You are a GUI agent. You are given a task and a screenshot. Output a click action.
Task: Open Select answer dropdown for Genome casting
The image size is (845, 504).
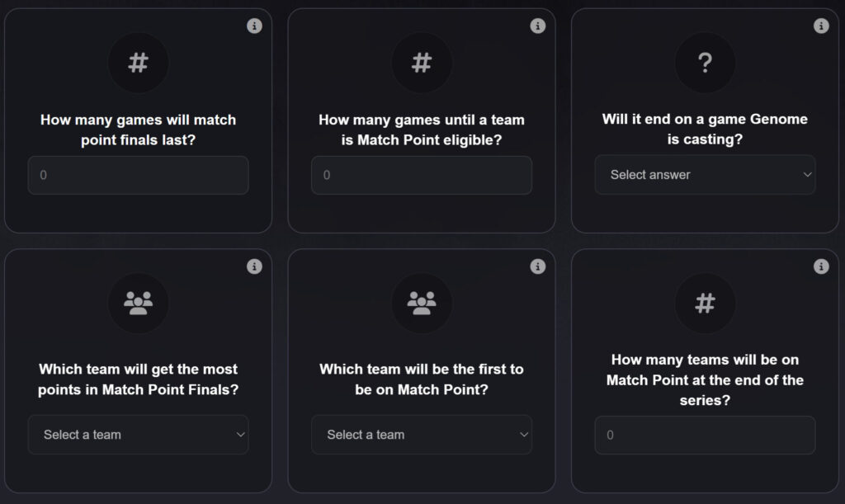[705, 175]
